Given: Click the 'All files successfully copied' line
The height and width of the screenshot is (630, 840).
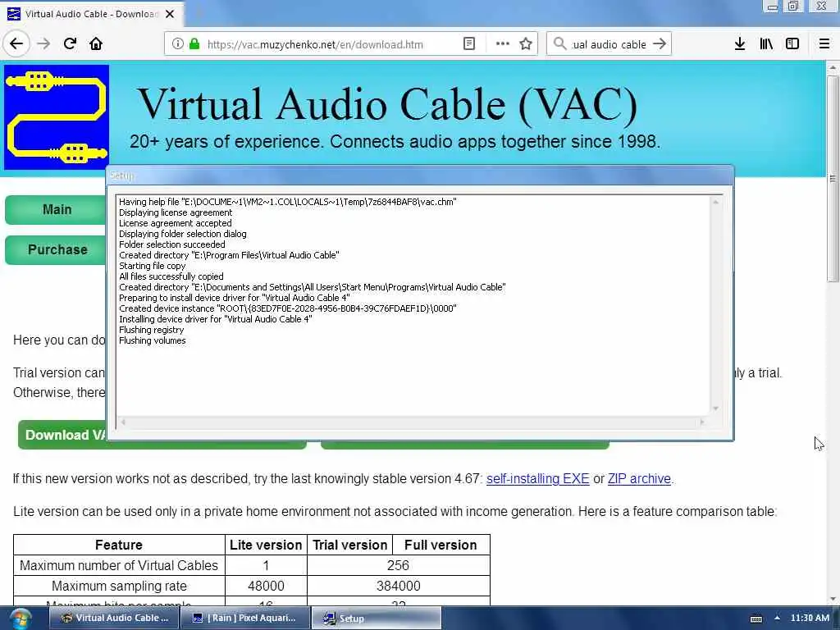Looking at the screenshot, I should pyautogui.click(x=171, y=276).
